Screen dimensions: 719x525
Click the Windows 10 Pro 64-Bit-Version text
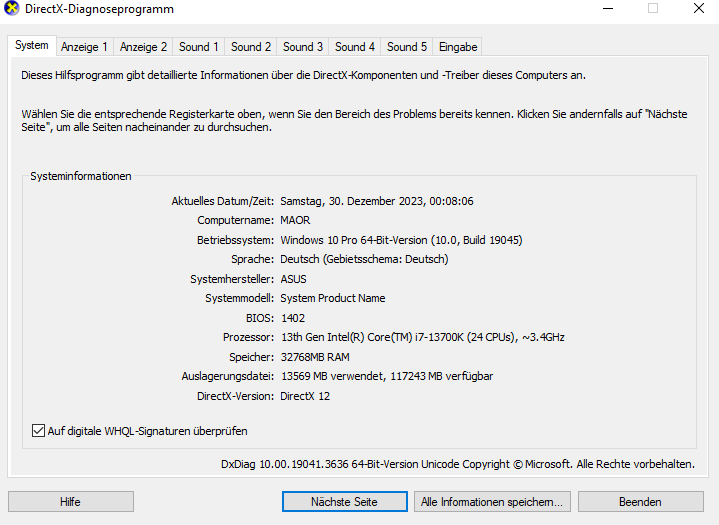[x=401, y=240]
